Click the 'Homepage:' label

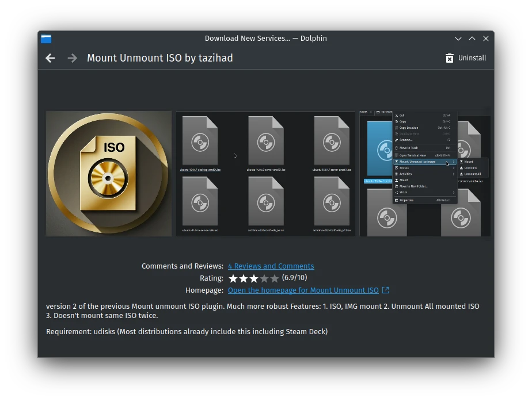click(x=204, y=290)
